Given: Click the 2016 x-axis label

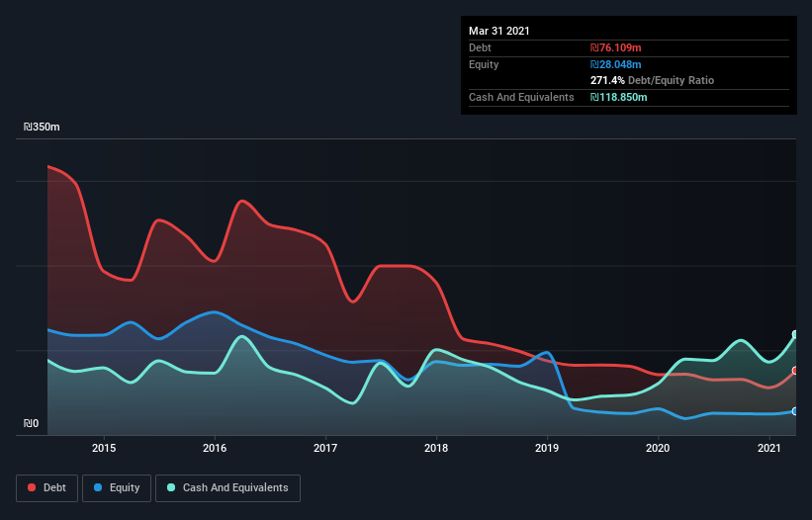Looking at the screenshot, I should (x=215, y=448).
